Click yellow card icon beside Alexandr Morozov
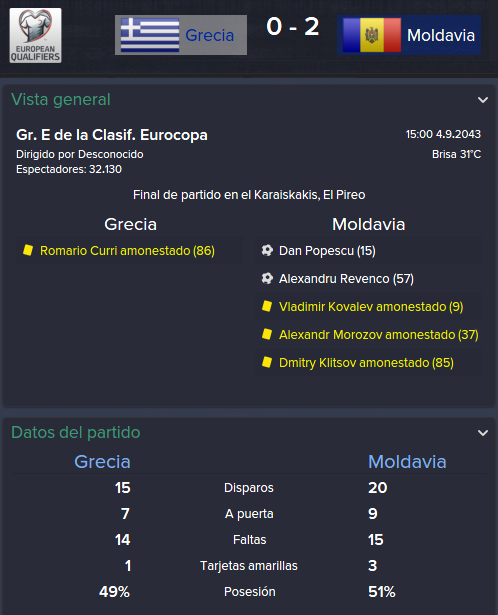The height and width of the screenshot is (615, 498). pyautogui.click(x=267, y=334)
